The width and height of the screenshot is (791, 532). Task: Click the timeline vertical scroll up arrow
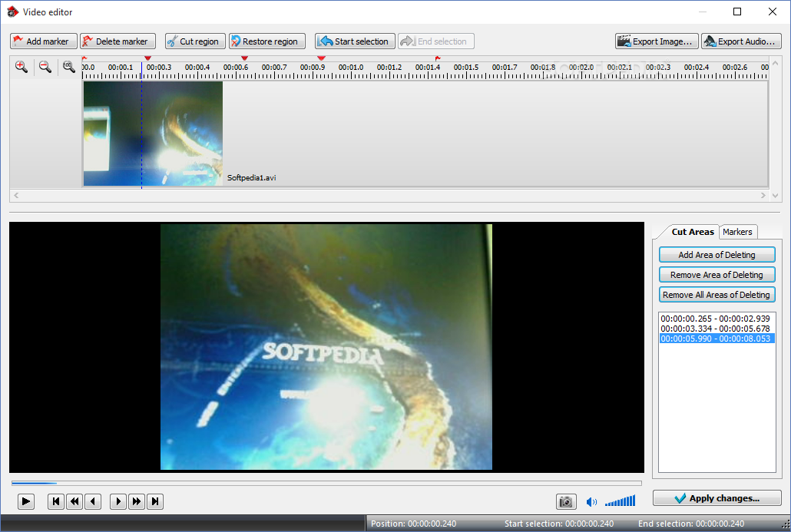pos(776,64)
